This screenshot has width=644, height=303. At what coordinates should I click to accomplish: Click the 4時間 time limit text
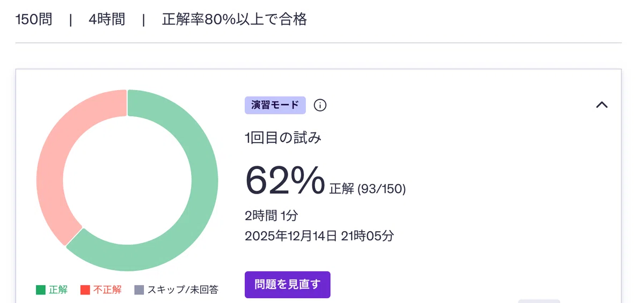point(107,20)
